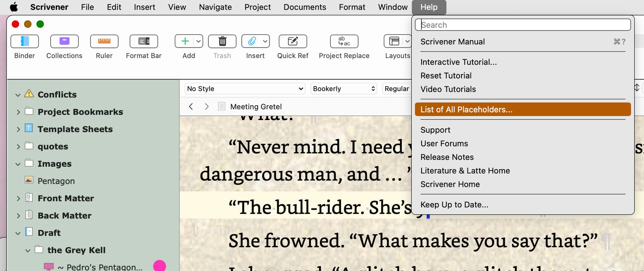Close the open Help menu
Image resolution: width=644 pixels, height=271 pixels.
tap(429, 7)
